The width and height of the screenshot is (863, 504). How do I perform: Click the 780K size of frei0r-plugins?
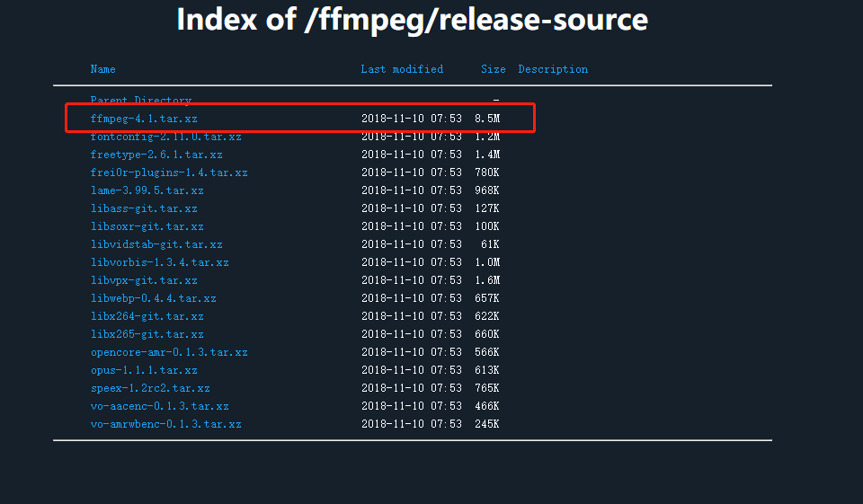487,172
